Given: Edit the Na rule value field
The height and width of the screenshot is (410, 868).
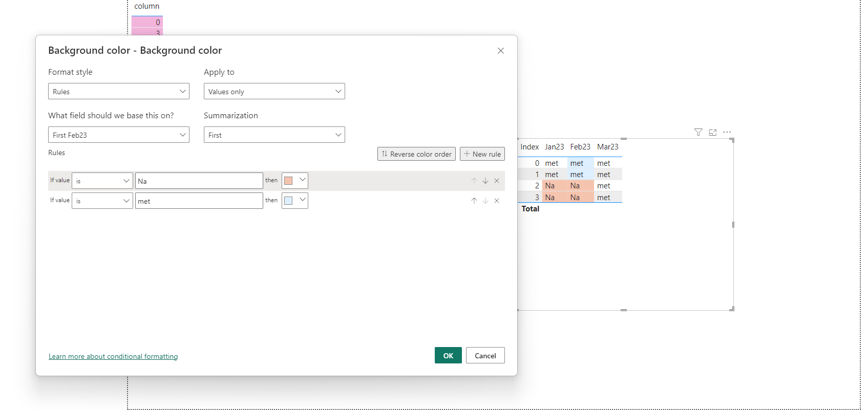Looking at the screenshot, I should point(199,181).
